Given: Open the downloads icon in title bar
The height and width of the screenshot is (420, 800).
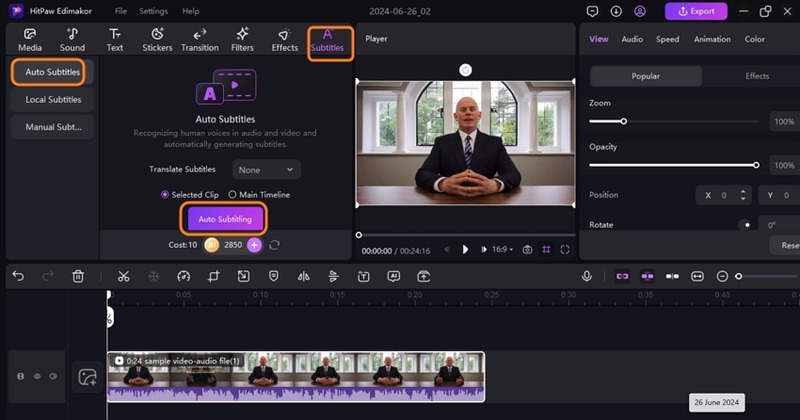Looking at the screenshot, I should [616, 11].
